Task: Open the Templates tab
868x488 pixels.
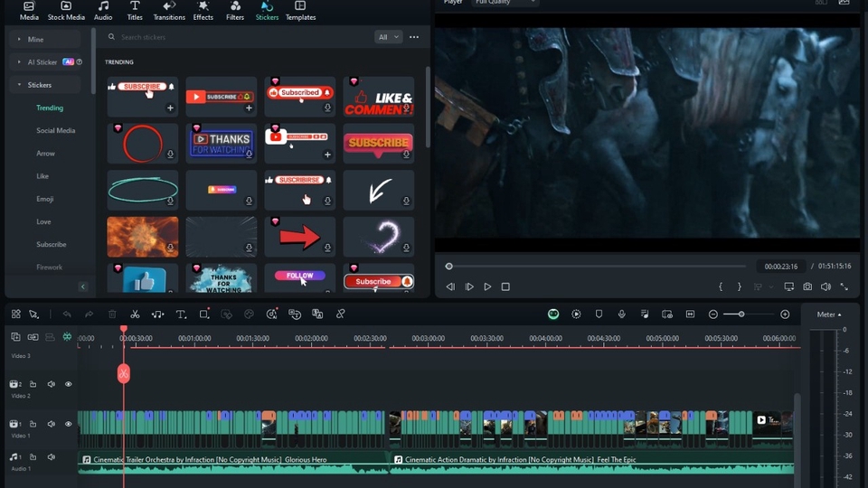Action: (x=300, y=11)
